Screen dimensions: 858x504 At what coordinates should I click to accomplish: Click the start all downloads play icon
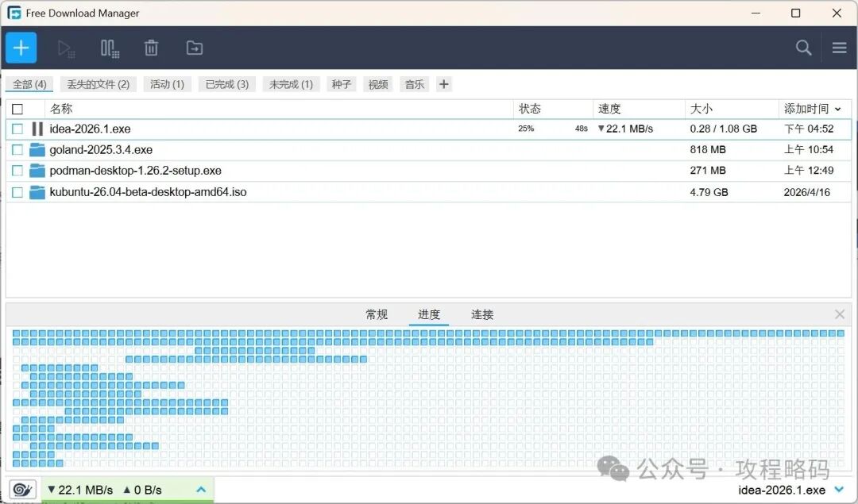[66, 48]
